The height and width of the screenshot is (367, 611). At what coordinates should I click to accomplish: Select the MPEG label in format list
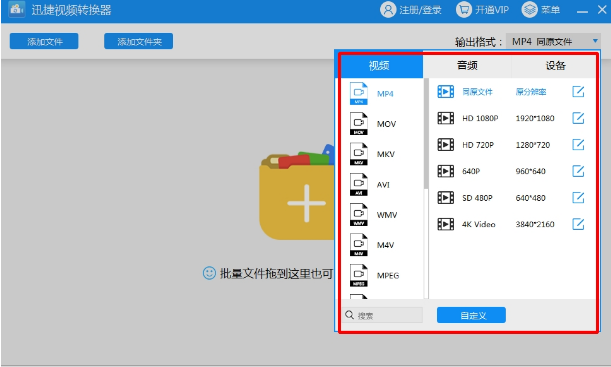point(388,275)
